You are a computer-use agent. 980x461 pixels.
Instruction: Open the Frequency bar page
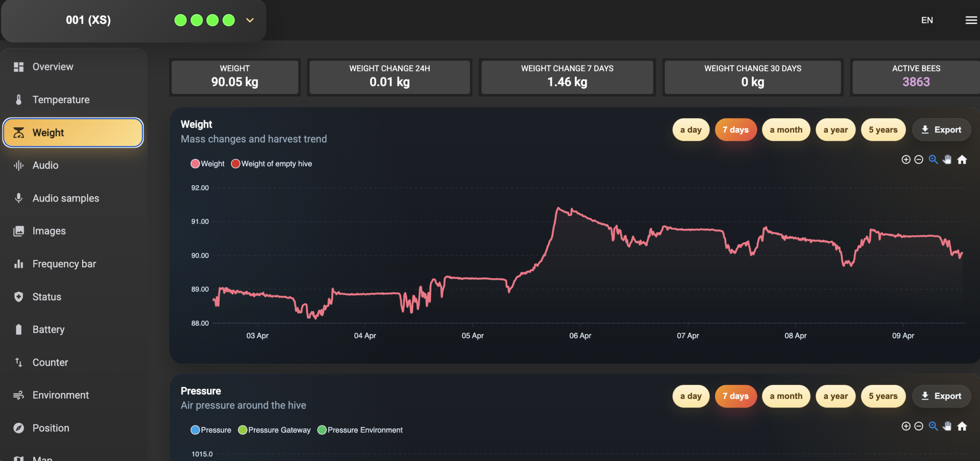pos(73,264)
